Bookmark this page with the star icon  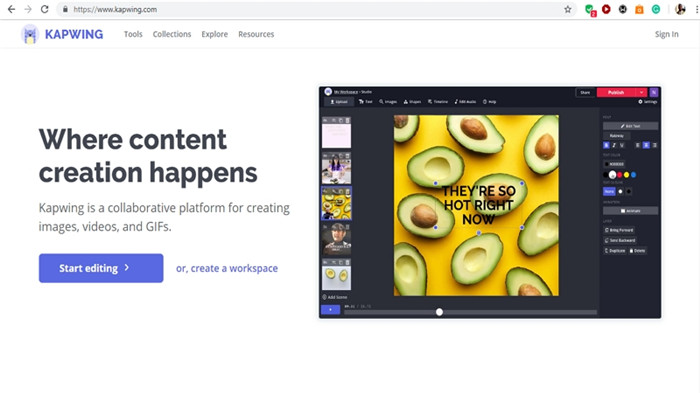click(567, 9)
